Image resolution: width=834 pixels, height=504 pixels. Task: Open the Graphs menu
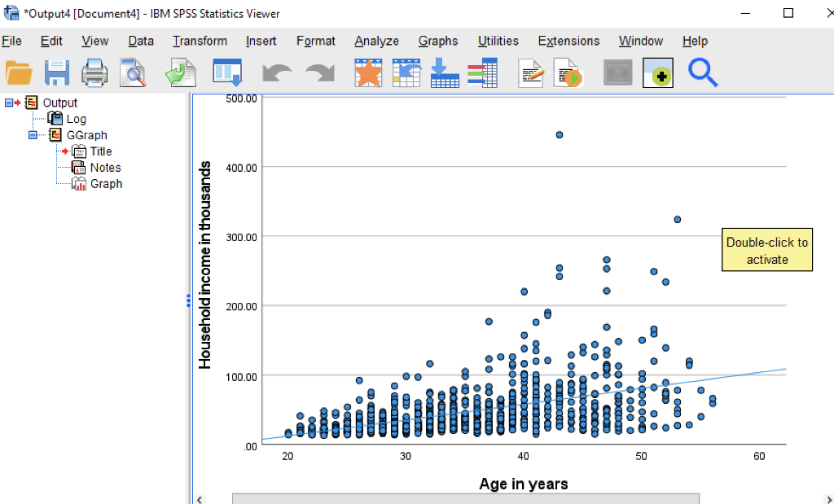(x=438, y=41)
